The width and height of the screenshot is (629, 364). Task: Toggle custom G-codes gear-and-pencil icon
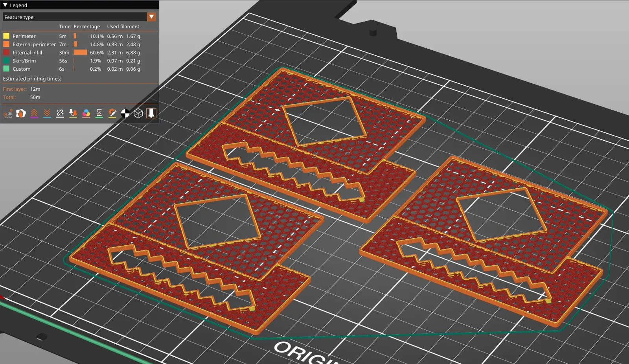point(112,114)
